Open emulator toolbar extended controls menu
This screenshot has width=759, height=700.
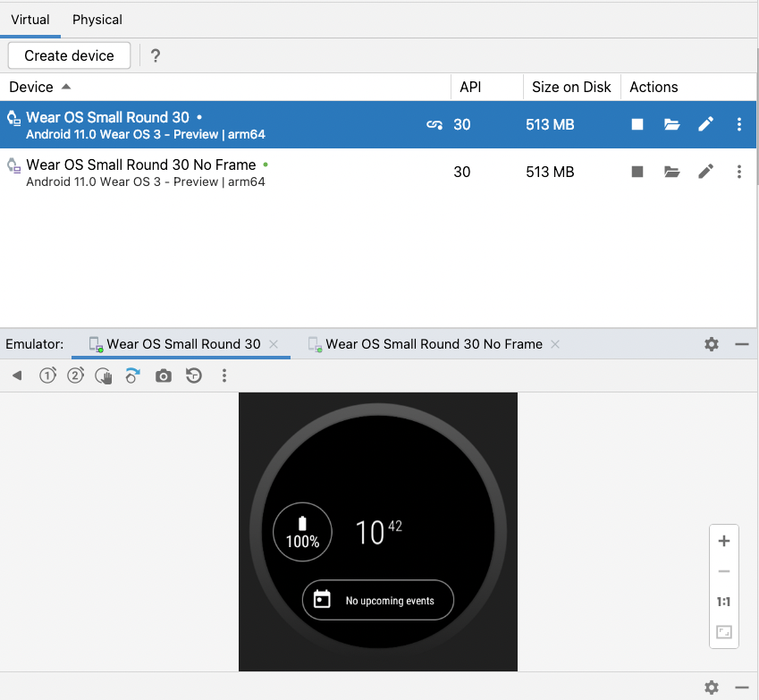coord(224,376)
